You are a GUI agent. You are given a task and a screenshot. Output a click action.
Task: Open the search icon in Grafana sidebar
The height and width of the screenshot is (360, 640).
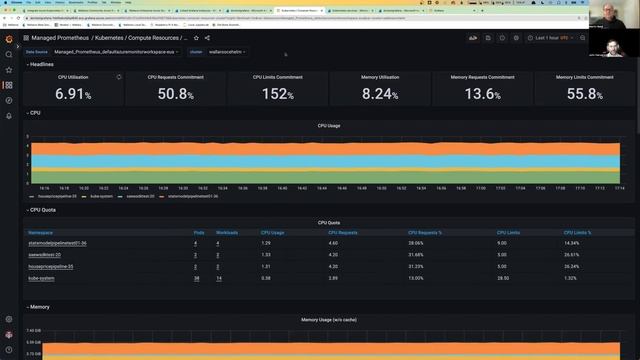pyautogui.click(x=9, y=55)
